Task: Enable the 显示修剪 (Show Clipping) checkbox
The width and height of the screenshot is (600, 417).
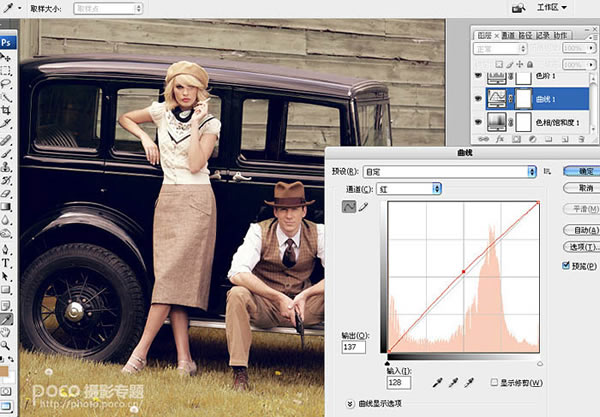Action: [x=495, y=383]
